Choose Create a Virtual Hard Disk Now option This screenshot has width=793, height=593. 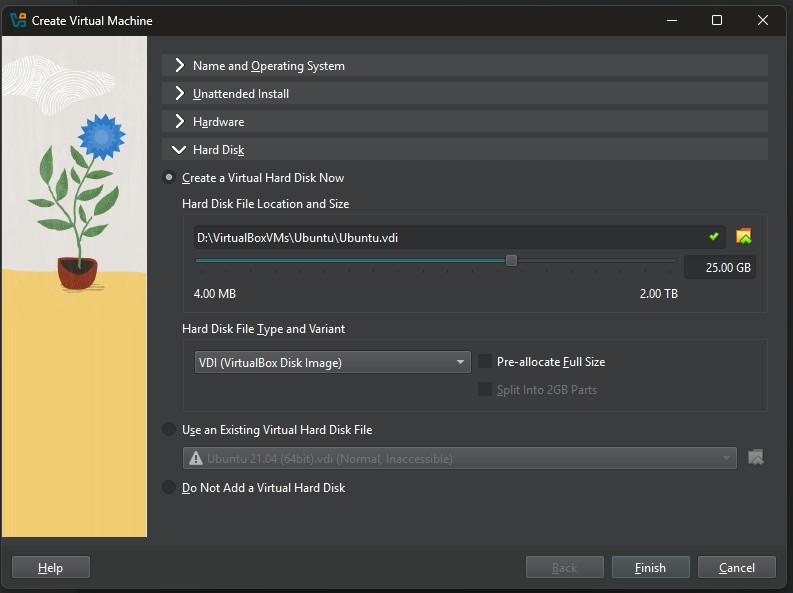(168, 178)
